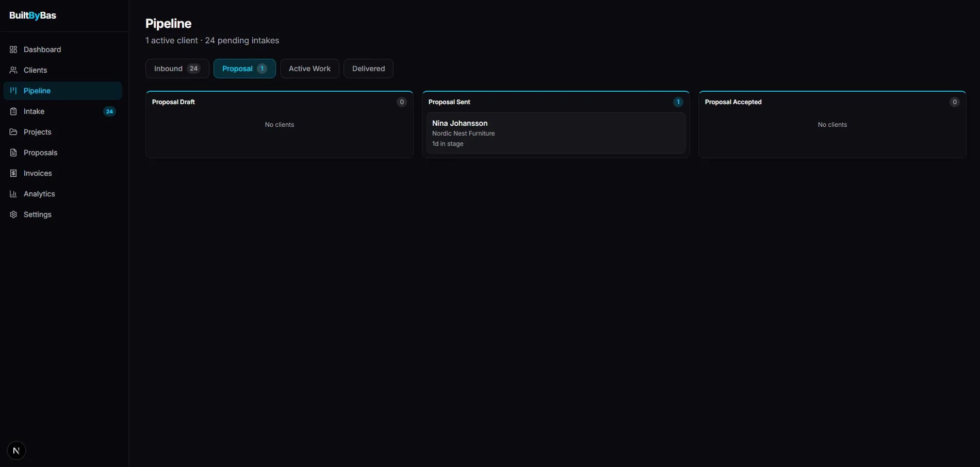980x467 pixels.
Task: Click the Invoices receipt icon
Action: (x=13, y=173)
